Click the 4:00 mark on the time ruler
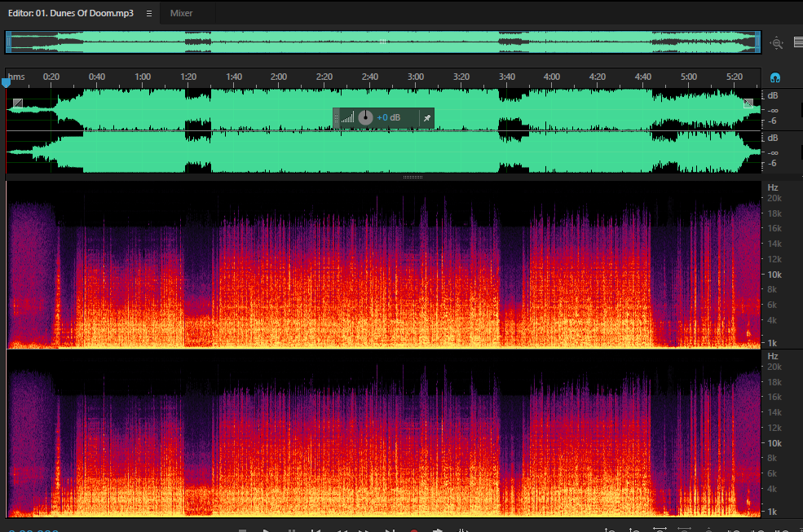 (552, 77)
